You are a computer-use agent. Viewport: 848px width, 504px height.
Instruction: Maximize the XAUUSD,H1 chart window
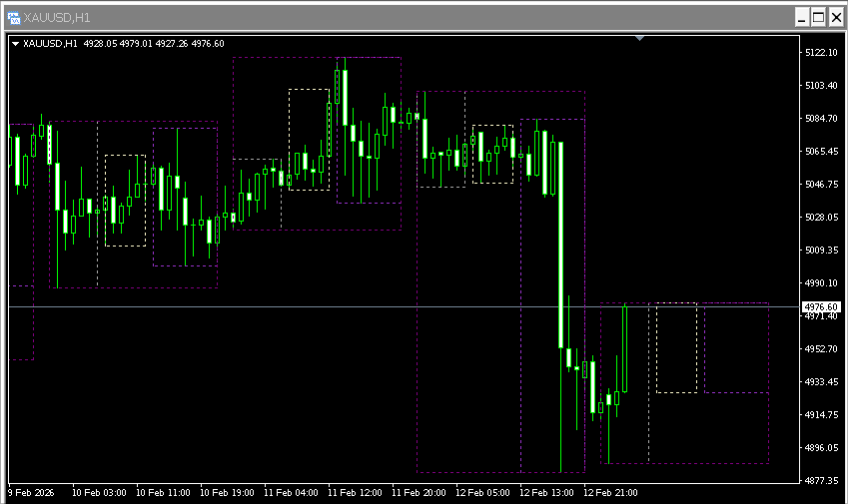[819, 18]
